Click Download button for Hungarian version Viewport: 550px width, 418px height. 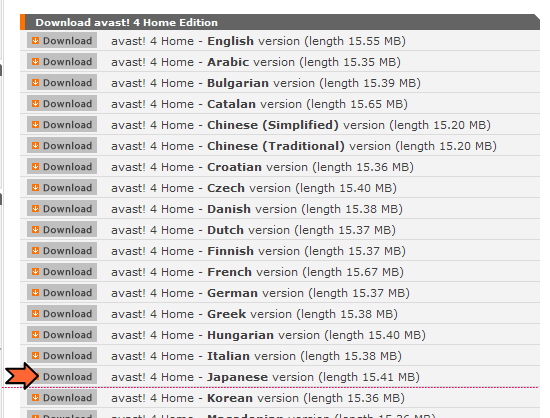[x=62, y=335]
